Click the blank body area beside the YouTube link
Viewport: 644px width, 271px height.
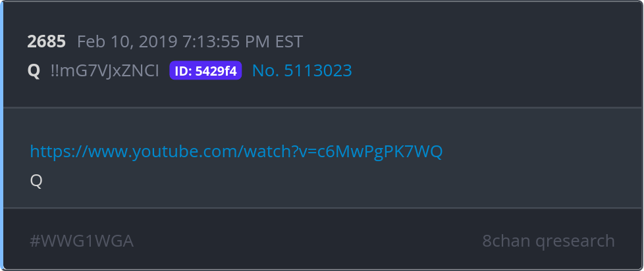538,152
